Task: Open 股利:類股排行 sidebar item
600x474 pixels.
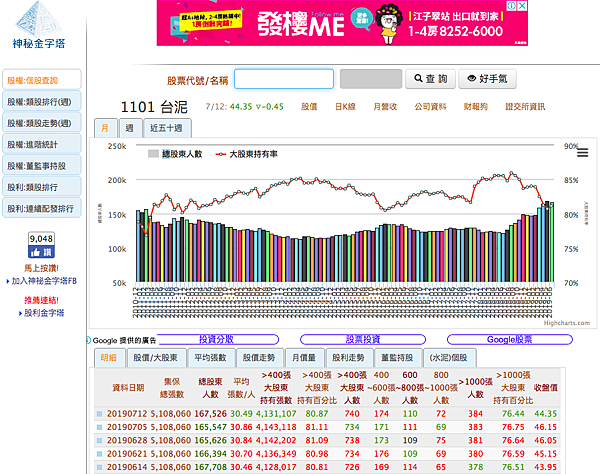Action: (42, 187)
